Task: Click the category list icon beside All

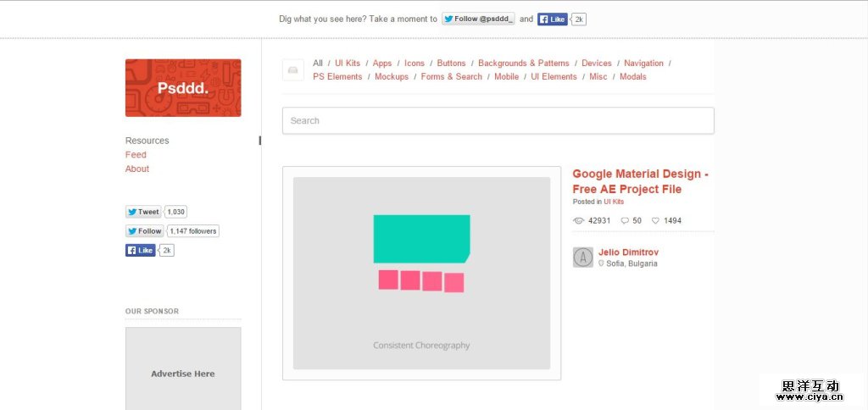Action: pos(292,70)
